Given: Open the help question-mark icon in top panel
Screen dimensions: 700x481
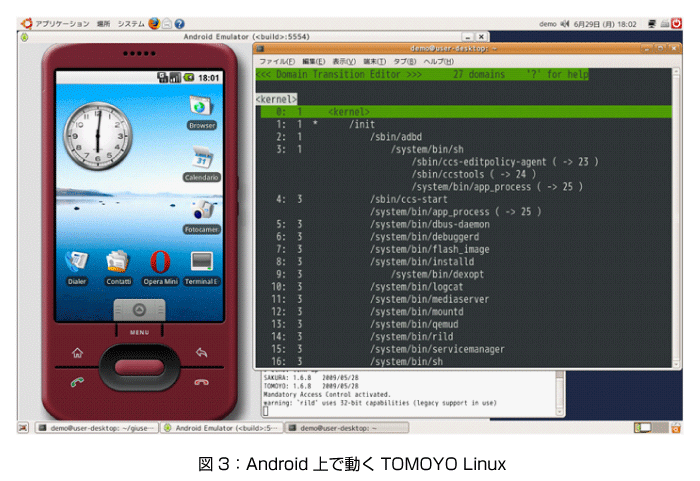Looking at the screenshot, I should click(x=179, y=24).
